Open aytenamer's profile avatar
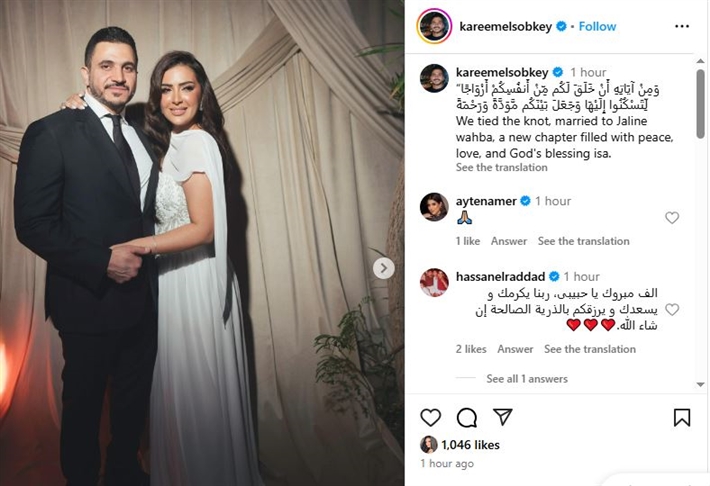Viewport: 710px width, 486px height. [x=434, y=207]
